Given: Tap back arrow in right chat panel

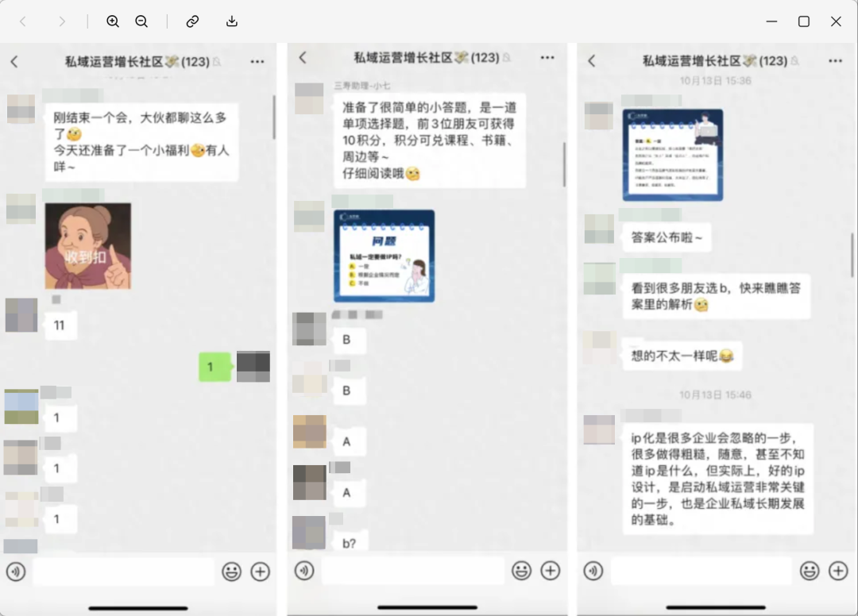Looking at the screenshot, I should click(x=592, y=60).
